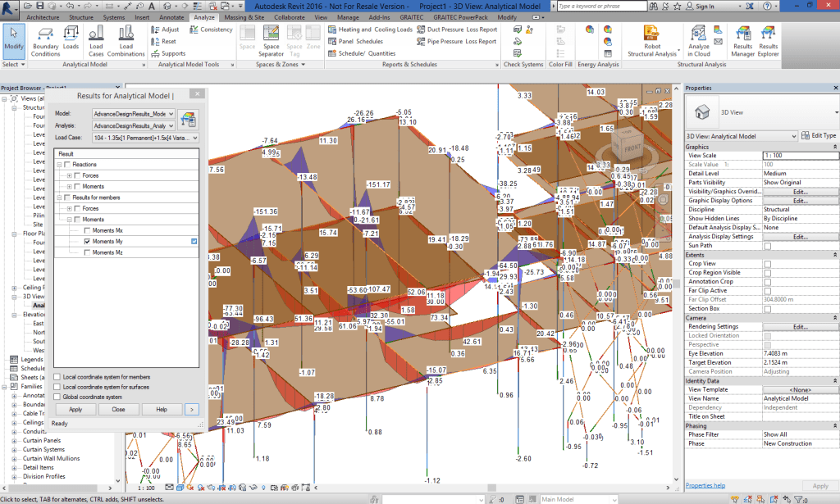The height and width of the screenshot is (504, 840).
Task: Switch to the Manage ribbon tab
Action: [x=348, y=16]
